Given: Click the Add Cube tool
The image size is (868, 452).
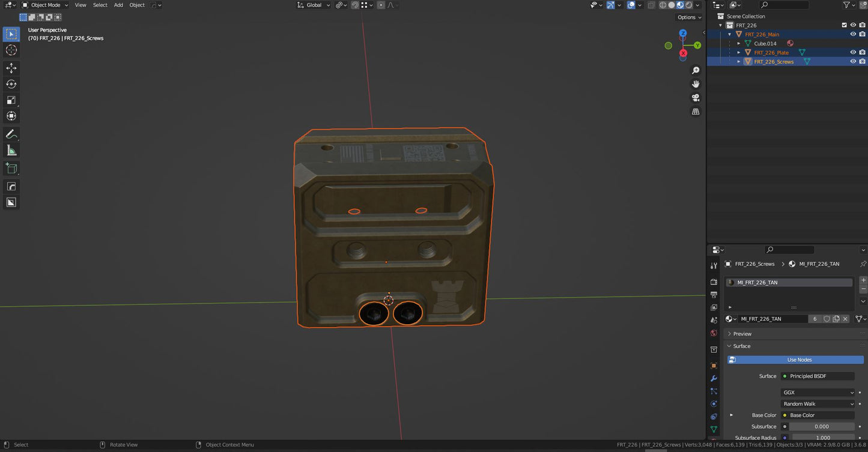Looking at the screenshot, I should tap(11, 169).
